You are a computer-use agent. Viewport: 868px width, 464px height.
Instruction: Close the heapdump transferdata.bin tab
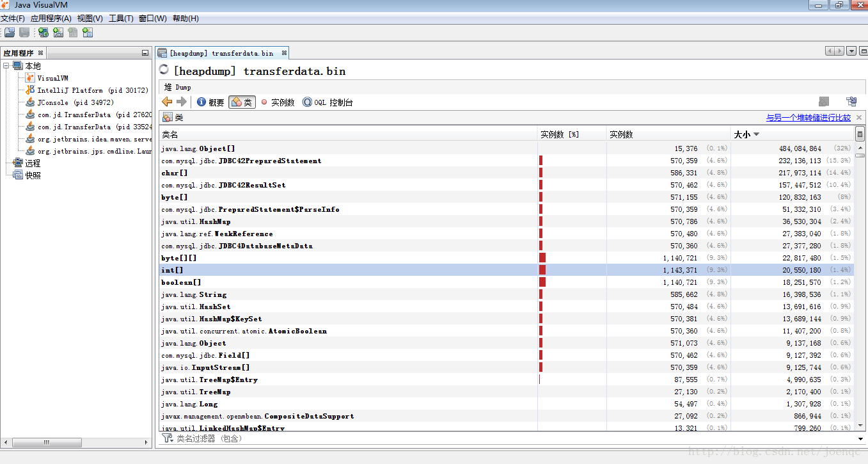tap(285, 53)
